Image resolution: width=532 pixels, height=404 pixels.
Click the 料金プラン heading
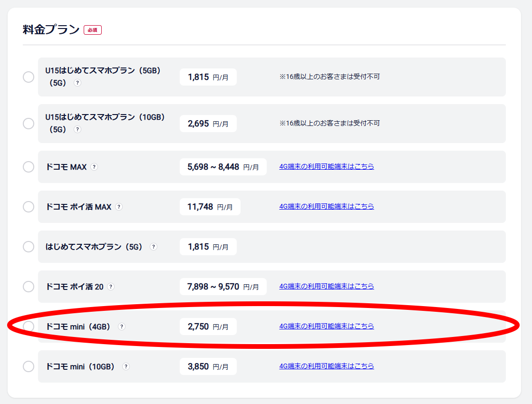[x=51, y=29]
